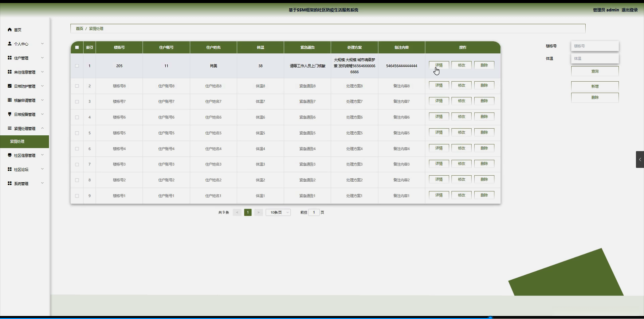Click the grid icon next to 住户管理
This screenshot has height=319, width=644.
(x=10, y=58)
